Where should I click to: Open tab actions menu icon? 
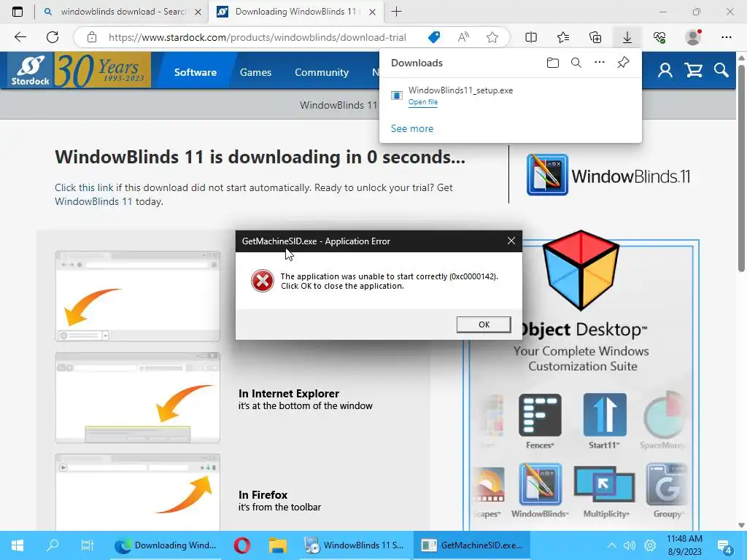click(18, 12)
